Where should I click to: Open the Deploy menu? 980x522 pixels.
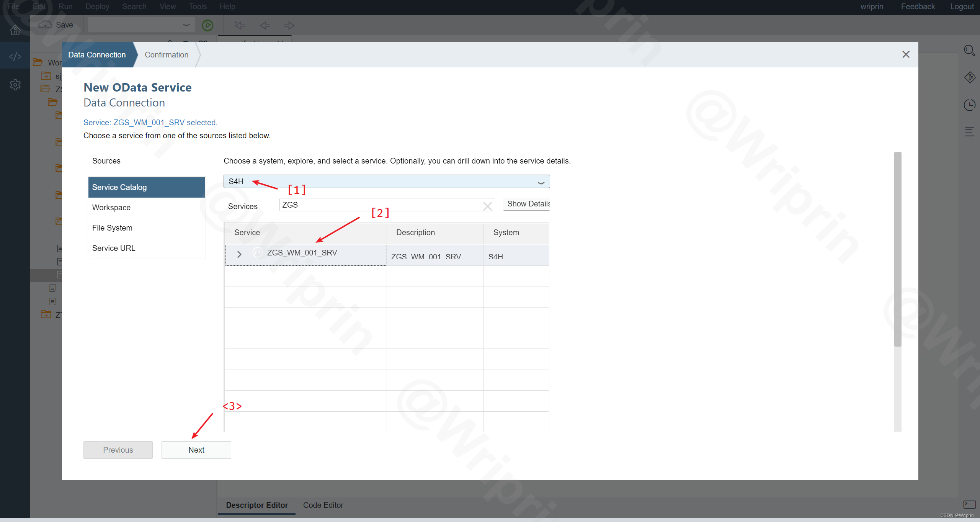tap(97, 7)
